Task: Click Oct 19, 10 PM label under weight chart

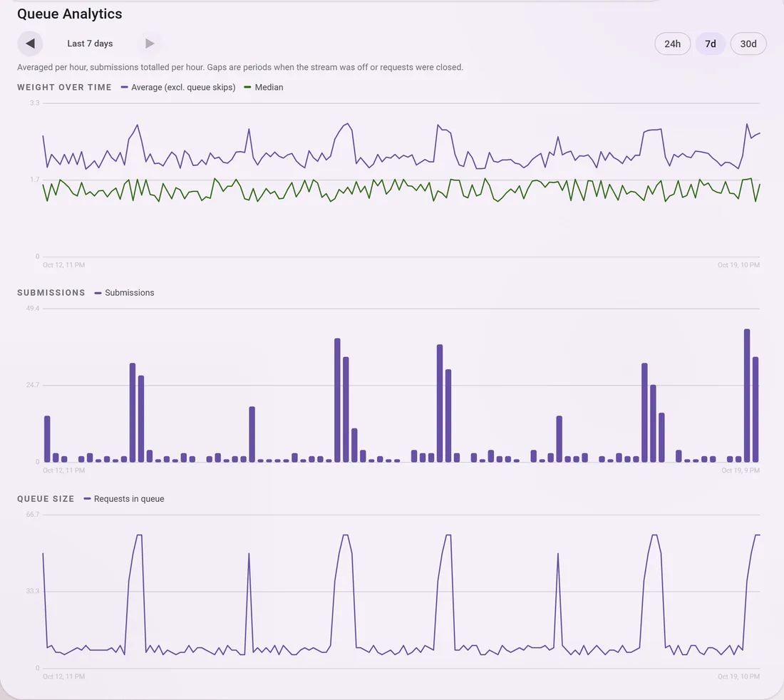Action: coord(738,265)
